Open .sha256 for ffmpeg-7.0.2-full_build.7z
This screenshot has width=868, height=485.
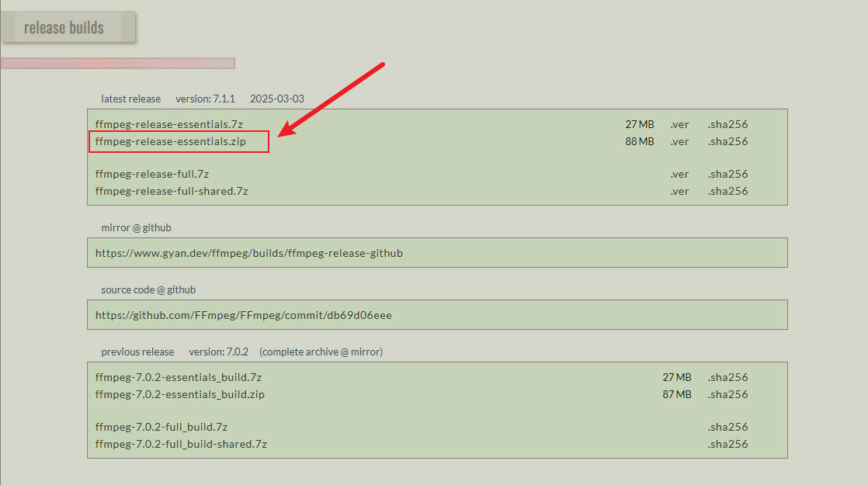coord(727,427)
